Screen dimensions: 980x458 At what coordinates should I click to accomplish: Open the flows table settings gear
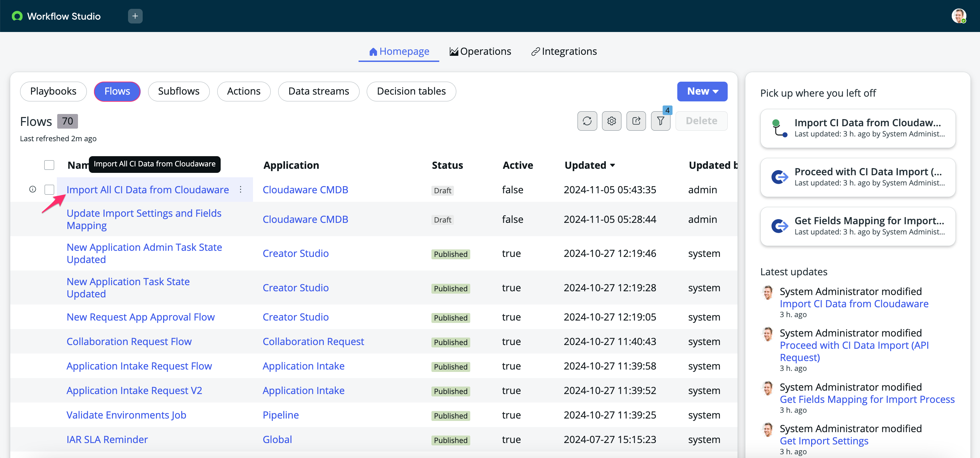[611, 121]
